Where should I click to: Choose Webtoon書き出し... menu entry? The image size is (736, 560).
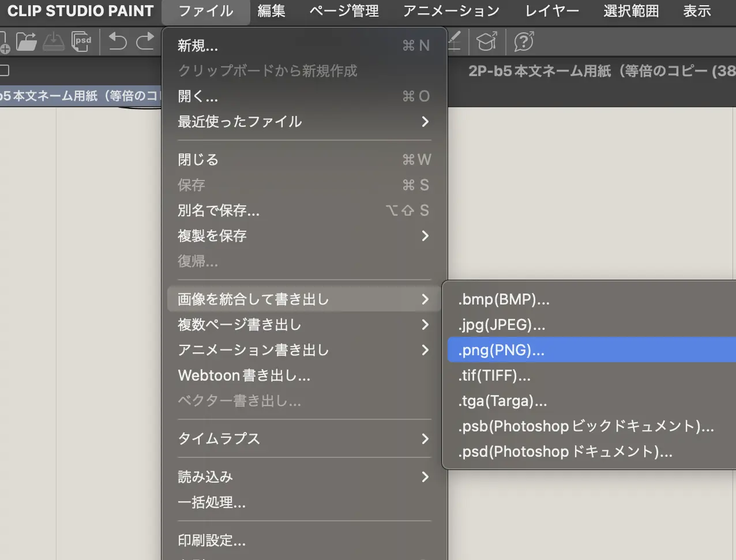tap(305, 375)
